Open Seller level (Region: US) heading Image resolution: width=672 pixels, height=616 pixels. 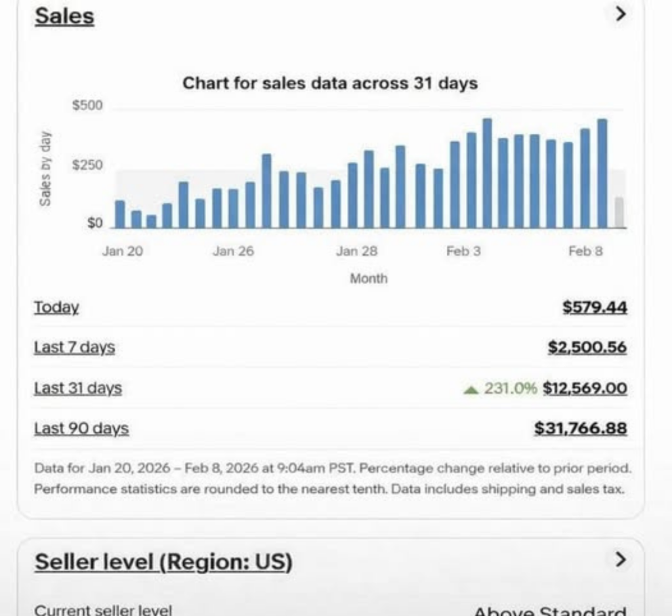[x=163, y=562]
